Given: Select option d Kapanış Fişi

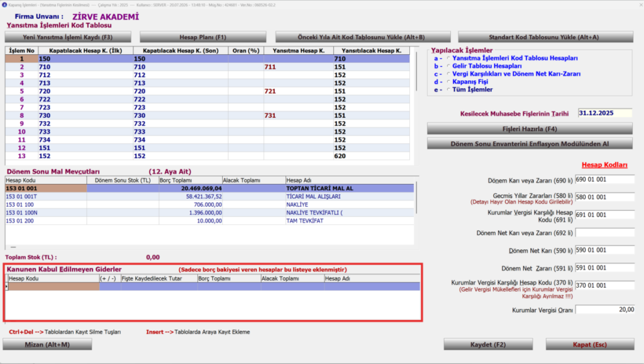Looking at the screenshot, I should pos(448,82).
